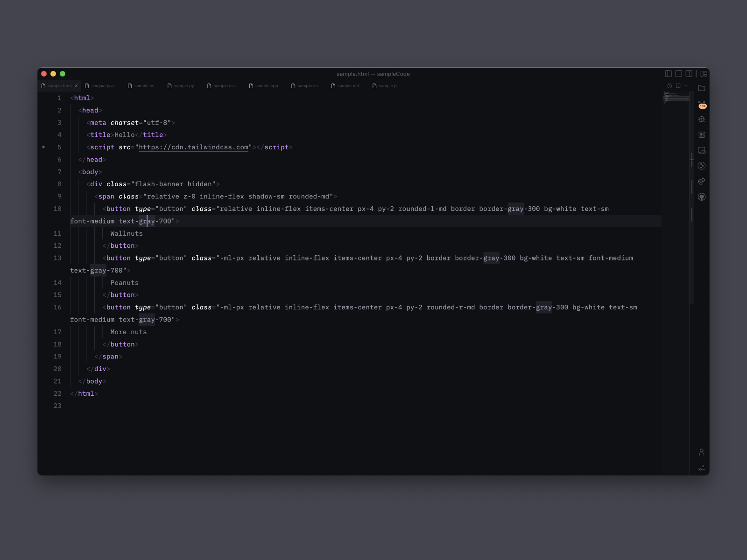Open Source Control with 10K badge

702,104
